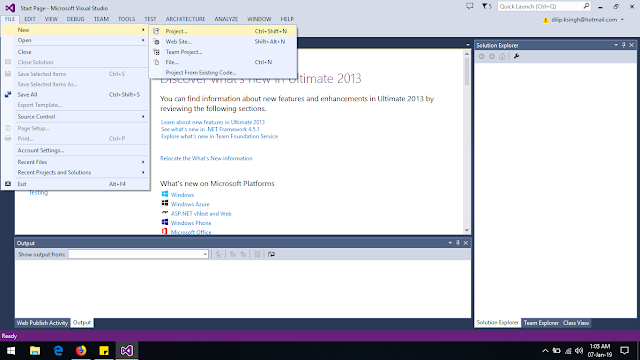Expand the Source Control submenu
The image size is (640, 360).
76,116
